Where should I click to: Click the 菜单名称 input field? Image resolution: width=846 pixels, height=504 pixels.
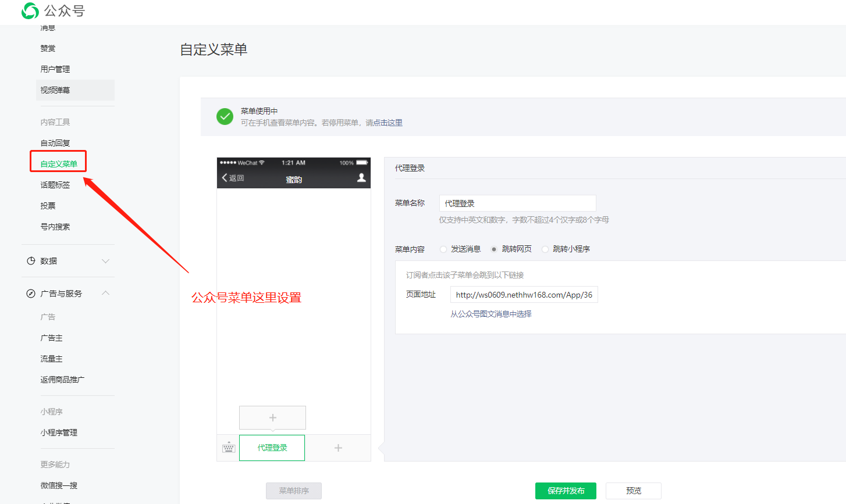518,203
